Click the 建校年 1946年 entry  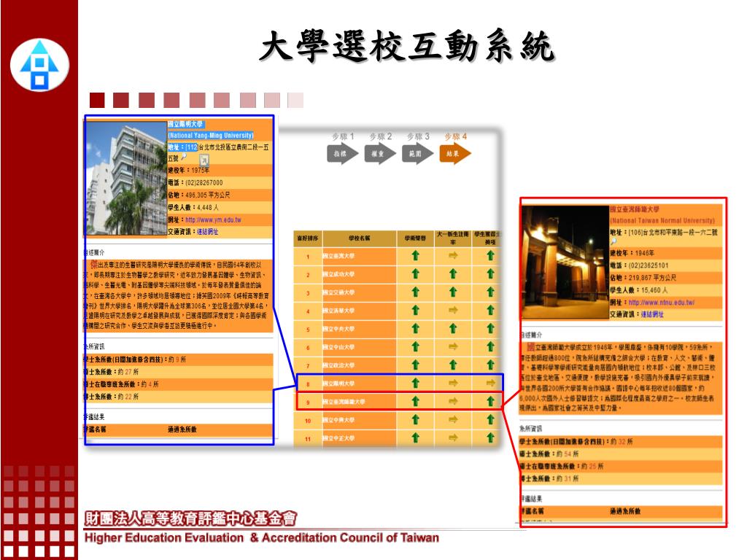point(632,253)
